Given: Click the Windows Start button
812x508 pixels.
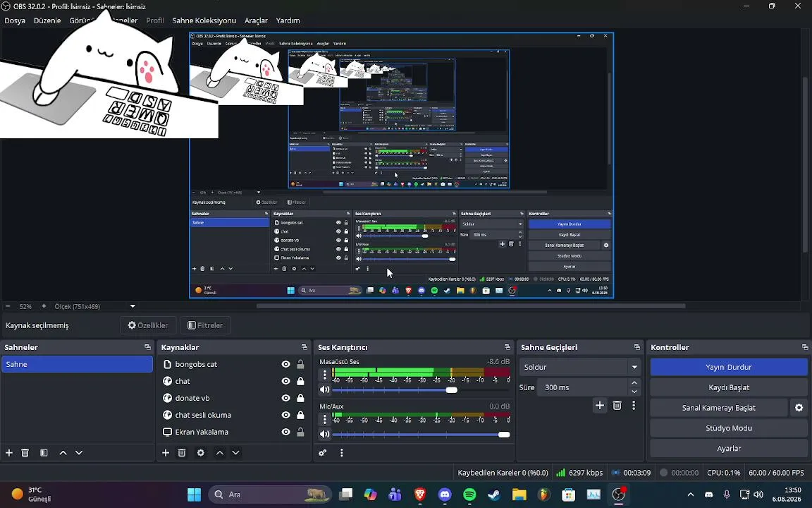Looking at the screenshot, I should 195,494.
